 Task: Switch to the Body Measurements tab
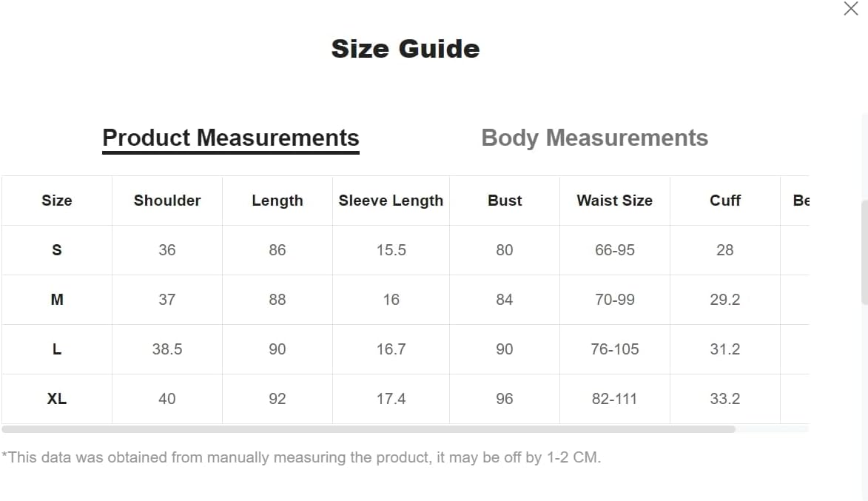point(594,138)
